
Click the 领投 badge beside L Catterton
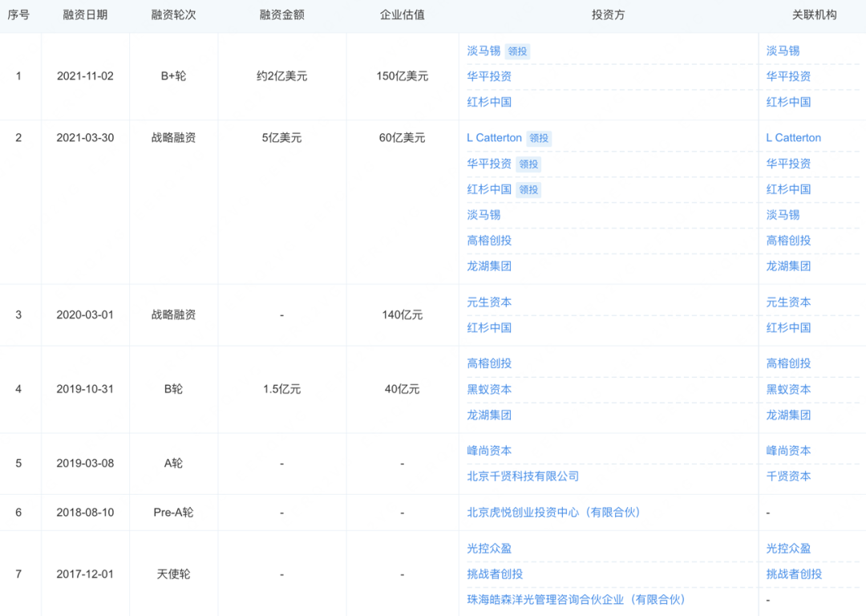click(540, 138)
